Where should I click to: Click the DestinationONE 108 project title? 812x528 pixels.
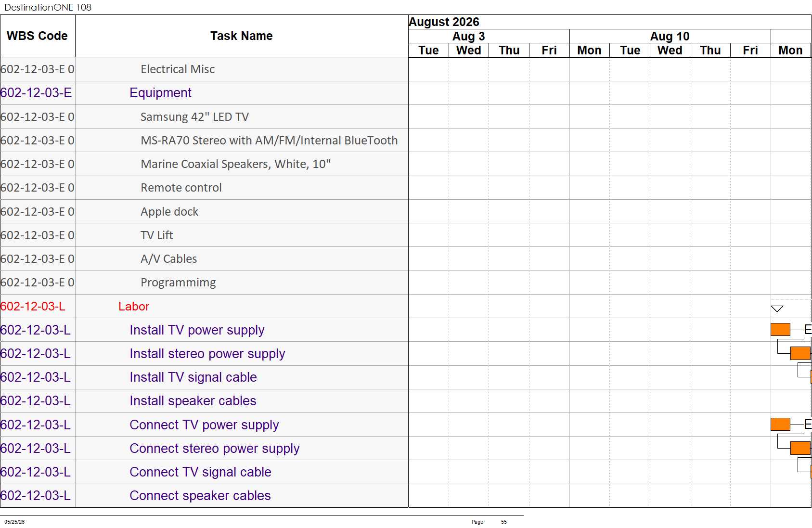(48, 7)
